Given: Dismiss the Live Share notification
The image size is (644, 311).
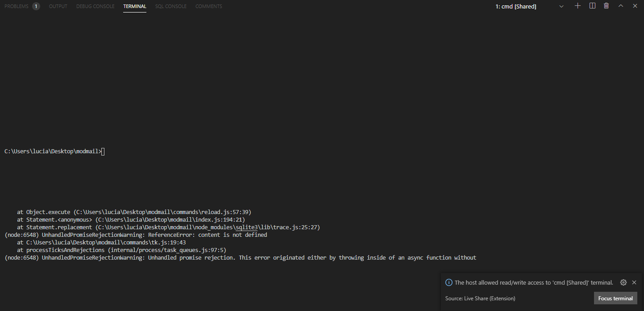Looking at the screenshot, I should (x=634, y=282).
